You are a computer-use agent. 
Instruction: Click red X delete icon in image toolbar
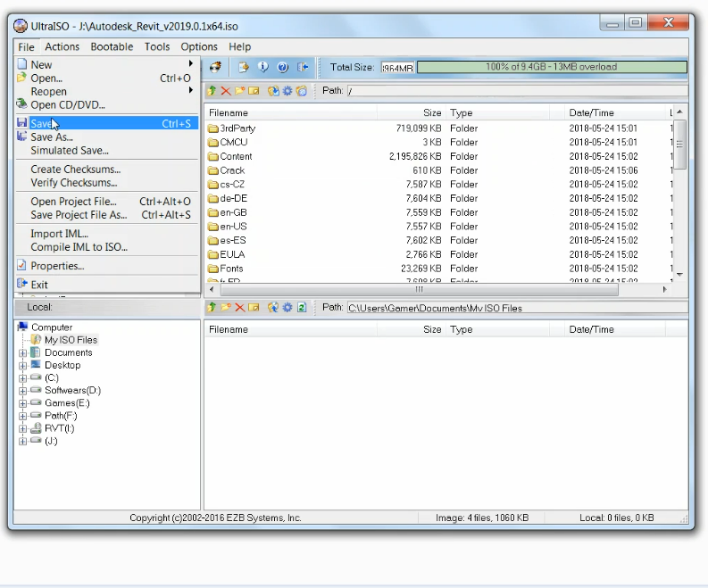pos(226,91)
